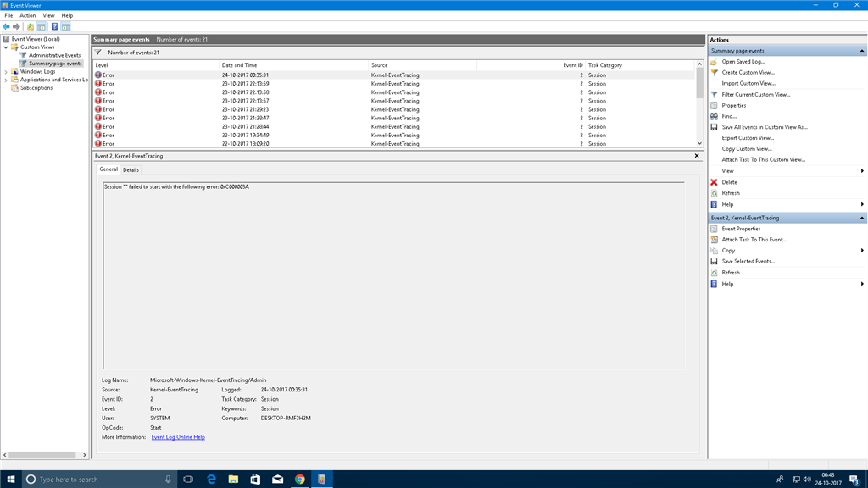Open the Copy submenu arrow in Actions

pos(862,251)
